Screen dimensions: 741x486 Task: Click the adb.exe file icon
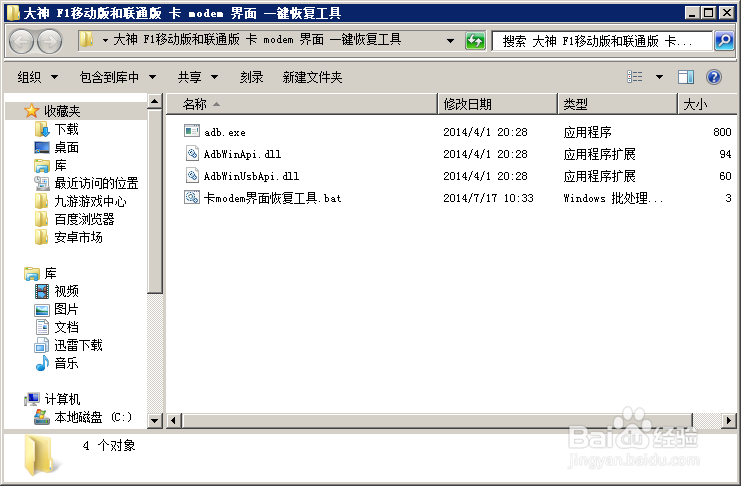click(x=191, y=131)
